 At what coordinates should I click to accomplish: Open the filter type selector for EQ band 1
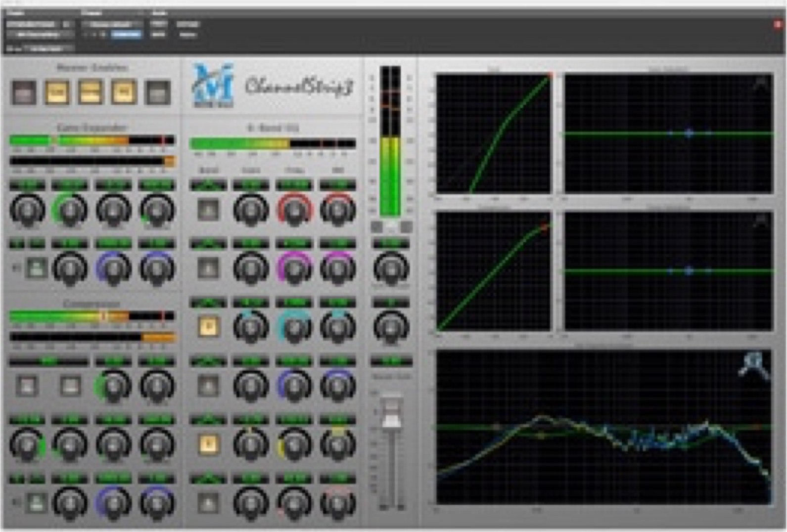coord(208,185)
